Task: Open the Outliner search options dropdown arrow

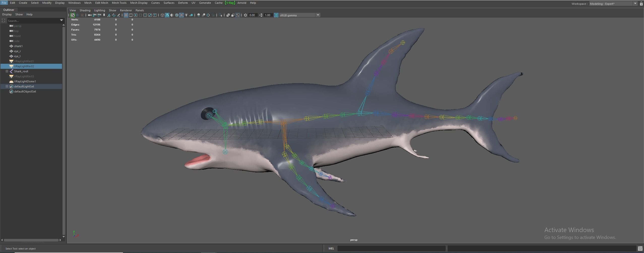Action: coord(61,21)
